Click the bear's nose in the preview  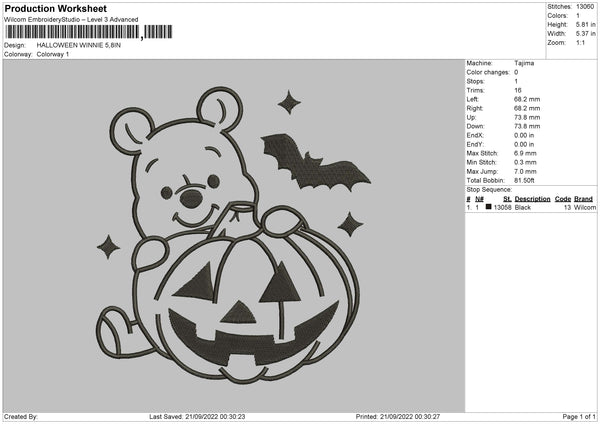[x=191, y=199]
